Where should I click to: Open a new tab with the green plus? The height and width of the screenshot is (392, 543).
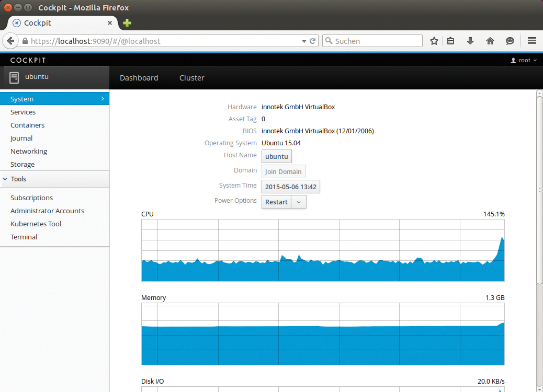pos(127,23)
